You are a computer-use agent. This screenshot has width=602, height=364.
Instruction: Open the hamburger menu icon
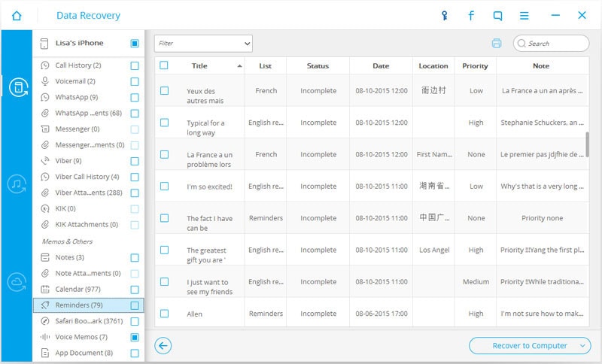524,16
